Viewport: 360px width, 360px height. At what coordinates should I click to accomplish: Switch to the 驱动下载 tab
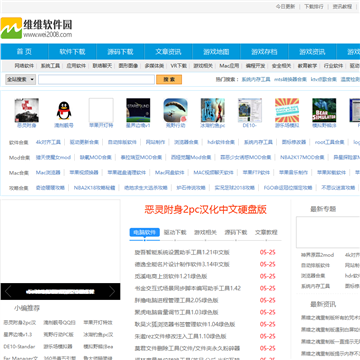tap(175, 232)
